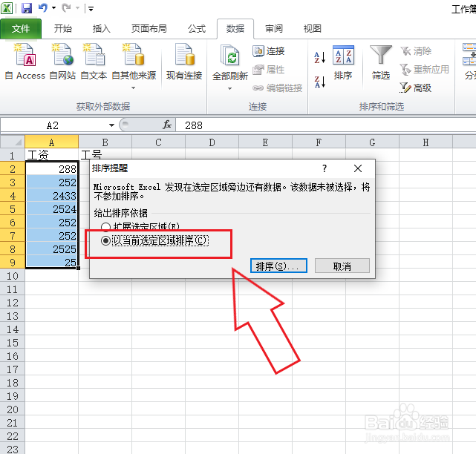Image resolution: width=476 pixels, height=454 pixels.
Task: Select Expand the selection radio (扩展选定区域)
Action: point(105,227)
